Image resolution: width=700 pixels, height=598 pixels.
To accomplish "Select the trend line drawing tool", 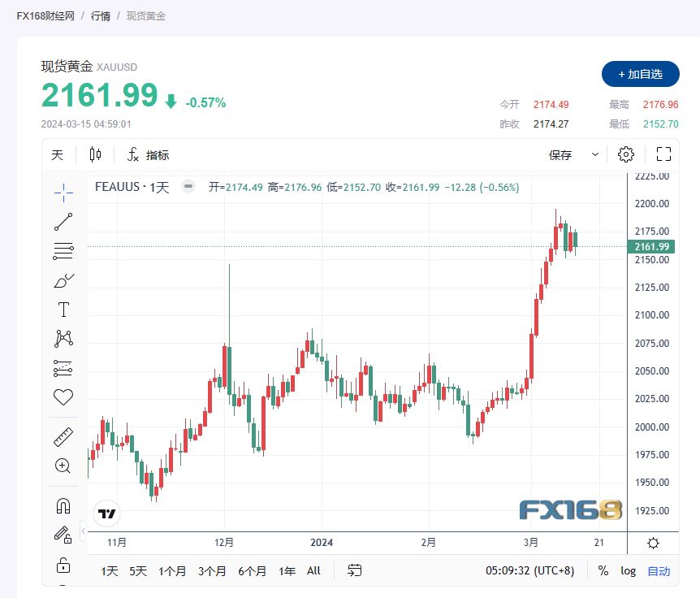I will pyautogui.click(x=63, y=222).
